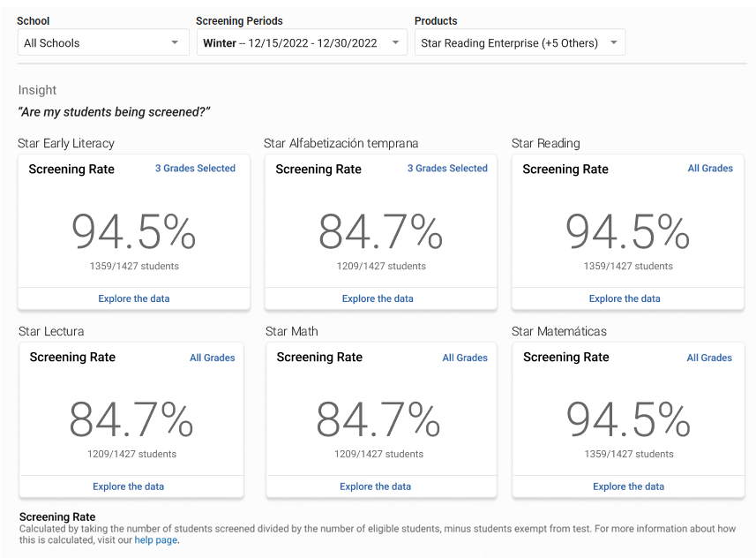Click 3 Grades Selected on Star Alfabetización temprana
Viewport: 756px width, 558px height.
coord(447,168)
